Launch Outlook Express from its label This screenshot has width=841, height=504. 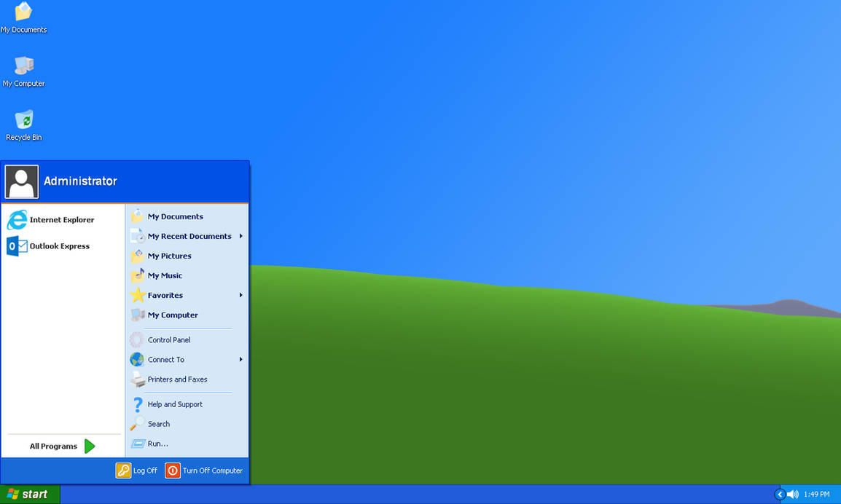(x=60, y=246)
